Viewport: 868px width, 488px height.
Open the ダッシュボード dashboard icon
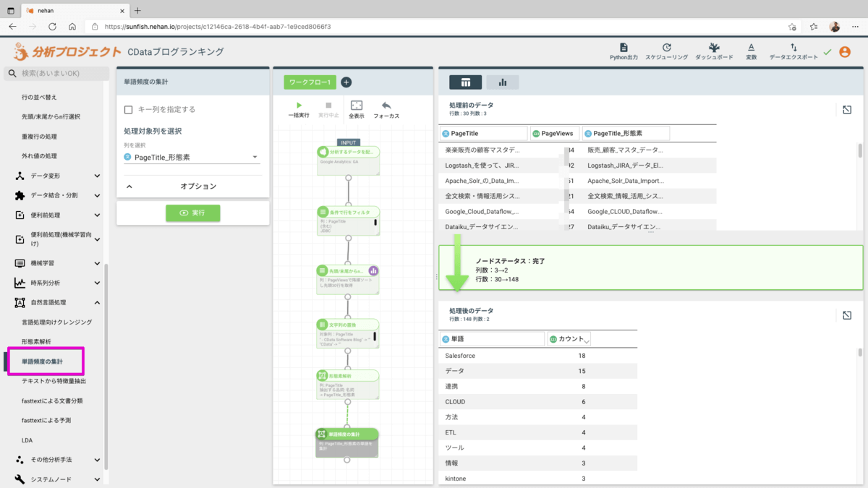[x=714, y=48]
